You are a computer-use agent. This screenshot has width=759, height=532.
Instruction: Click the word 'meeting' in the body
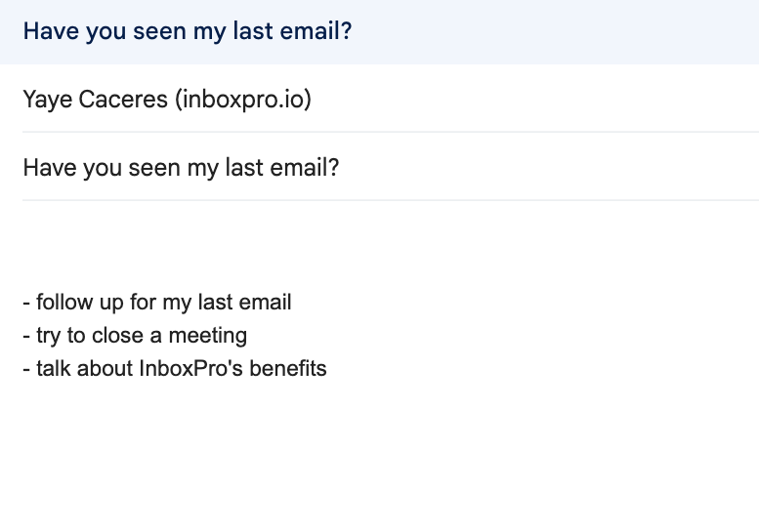[x=208, y=336]
